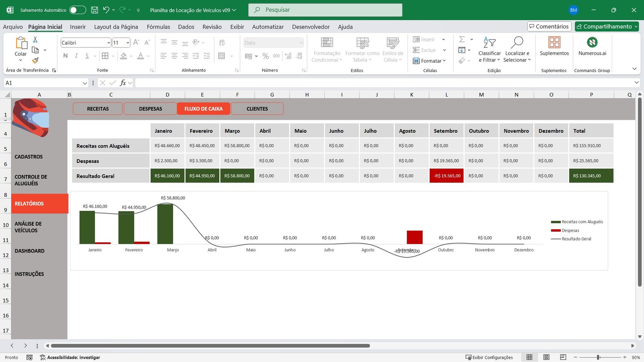Click the DESPESAS button on the sheet

pyautogui.click(x=150, y=109)
